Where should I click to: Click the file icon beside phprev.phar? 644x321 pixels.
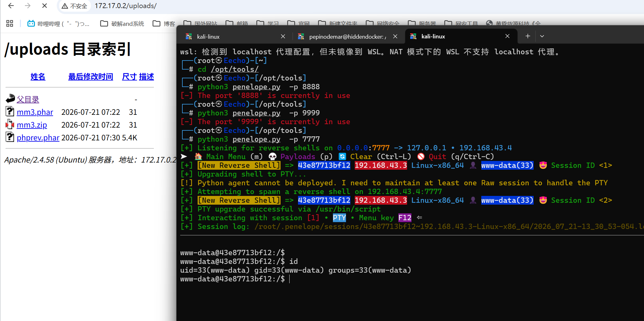[x=10, y=137]
